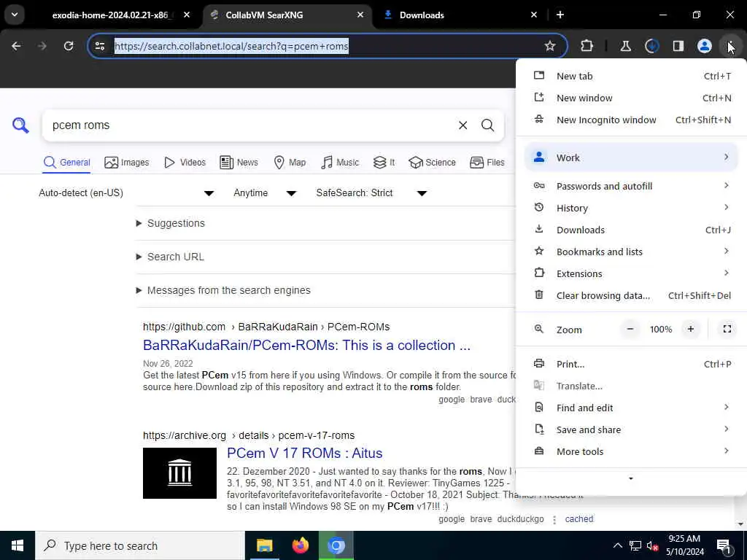Open the cached link for archive result
The height and width of the screenshot is (560, 747).
click(x=578, y=519)
